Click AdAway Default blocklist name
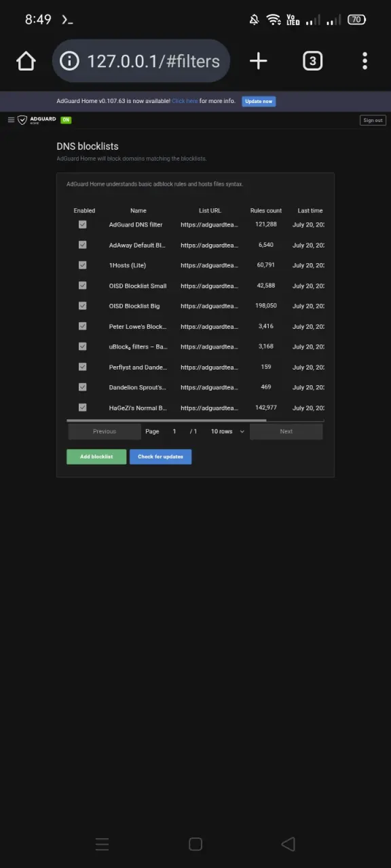Viewport: 391px width, 868px height. pos(138,245)
